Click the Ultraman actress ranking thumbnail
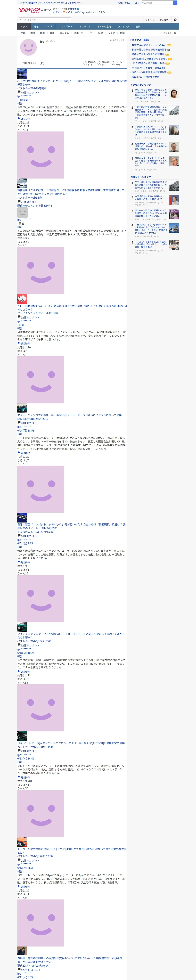Screen dimensions: 196x980 tap(174, 94)
